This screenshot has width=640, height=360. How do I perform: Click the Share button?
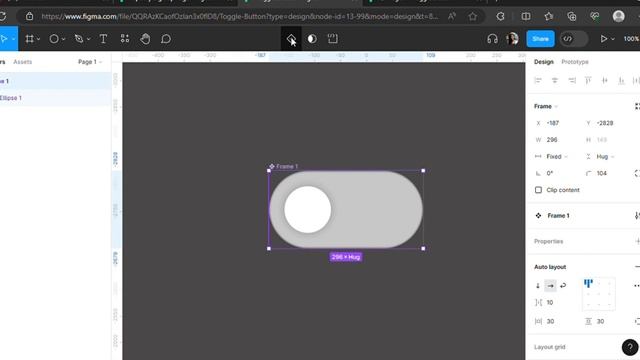click(x=540, y=39)
